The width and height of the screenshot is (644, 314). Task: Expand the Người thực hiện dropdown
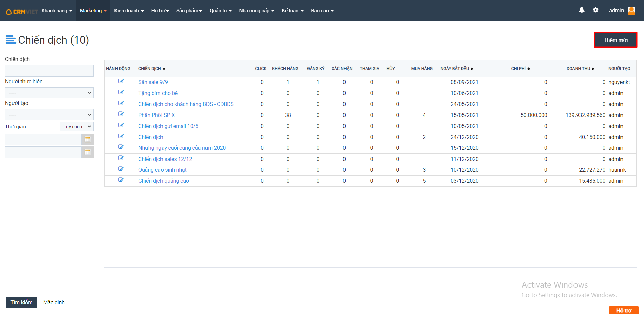point(49,93)
